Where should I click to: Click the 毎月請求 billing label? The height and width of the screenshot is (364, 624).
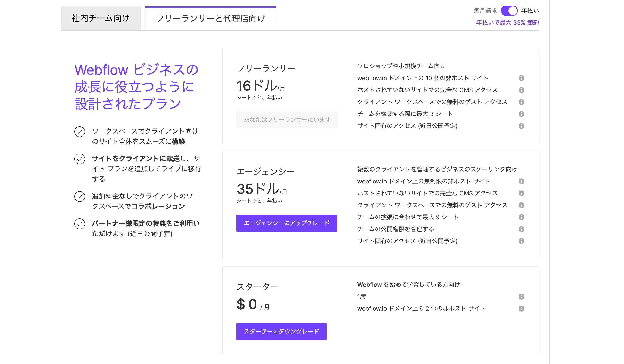(x=485, y=11)
